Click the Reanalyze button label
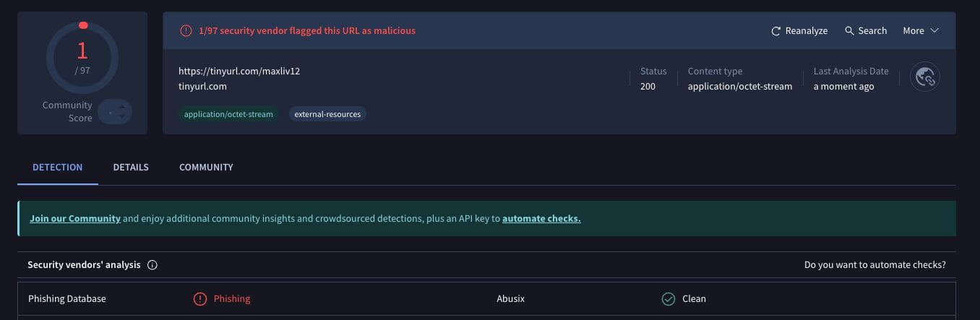Screen dimensions: 980x320 coord(807,31)
